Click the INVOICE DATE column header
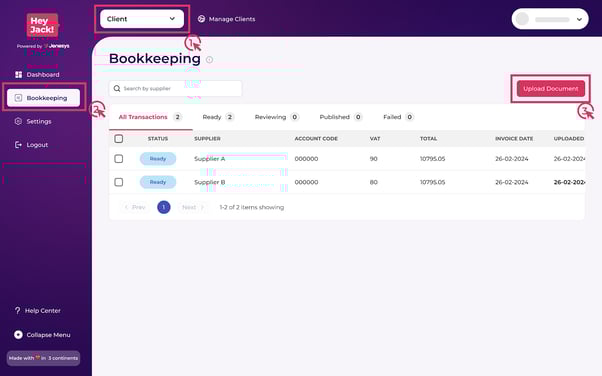Image resolution: width=602 pixels, height=376 pixels. point(514,139)
